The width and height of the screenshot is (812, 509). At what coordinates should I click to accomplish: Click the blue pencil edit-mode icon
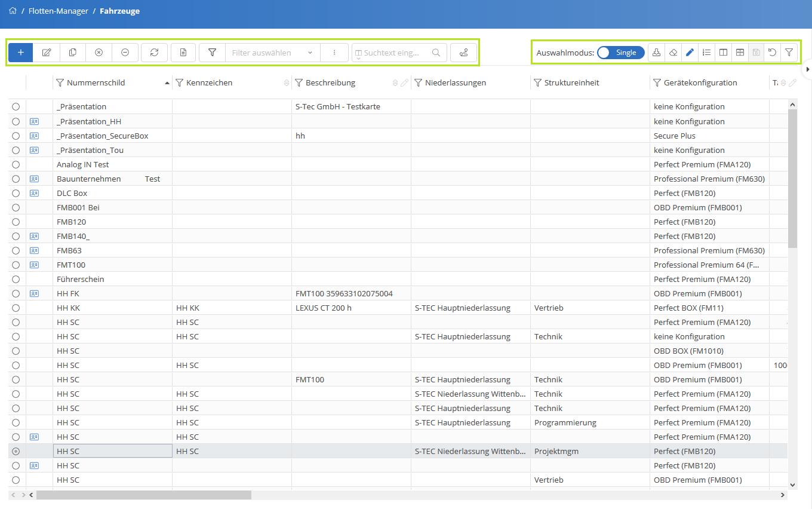tap(690, 53)
